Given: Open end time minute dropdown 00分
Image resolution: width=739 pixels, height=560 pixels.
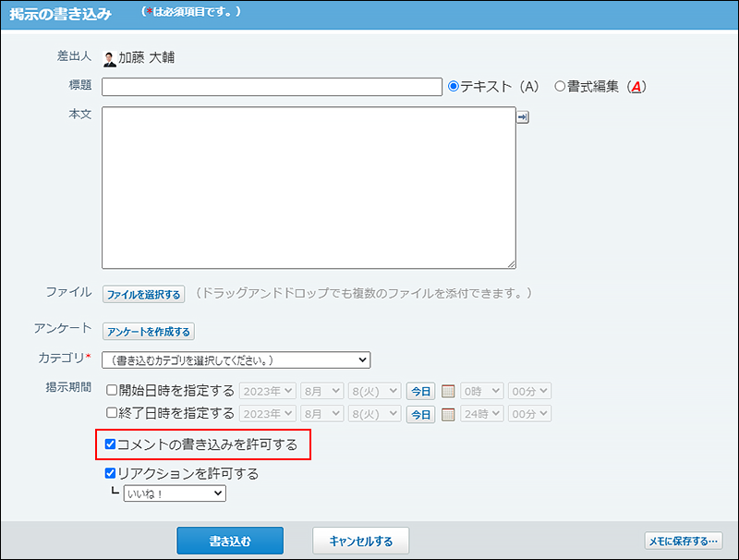Looking at the screenshot, I should 529,413.
